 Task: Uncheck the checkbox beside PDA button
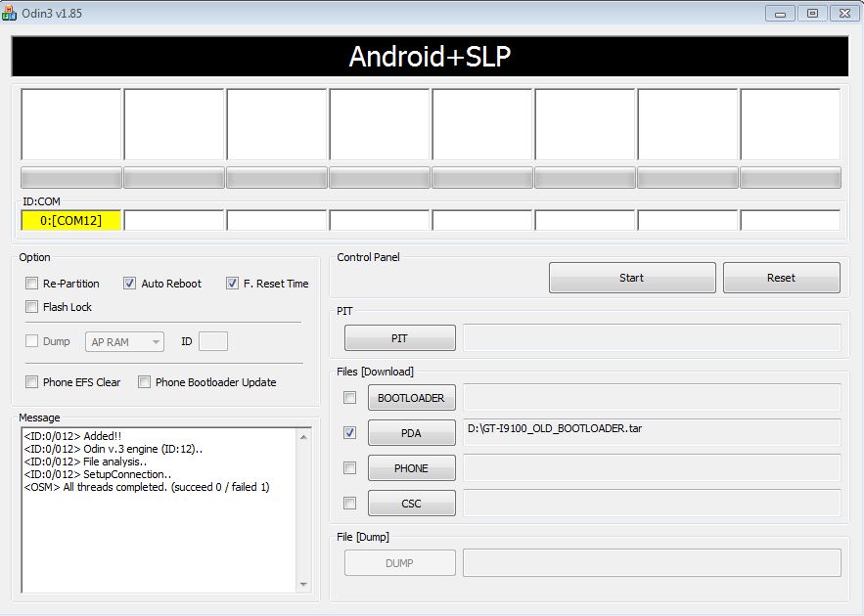click(350, 433)
